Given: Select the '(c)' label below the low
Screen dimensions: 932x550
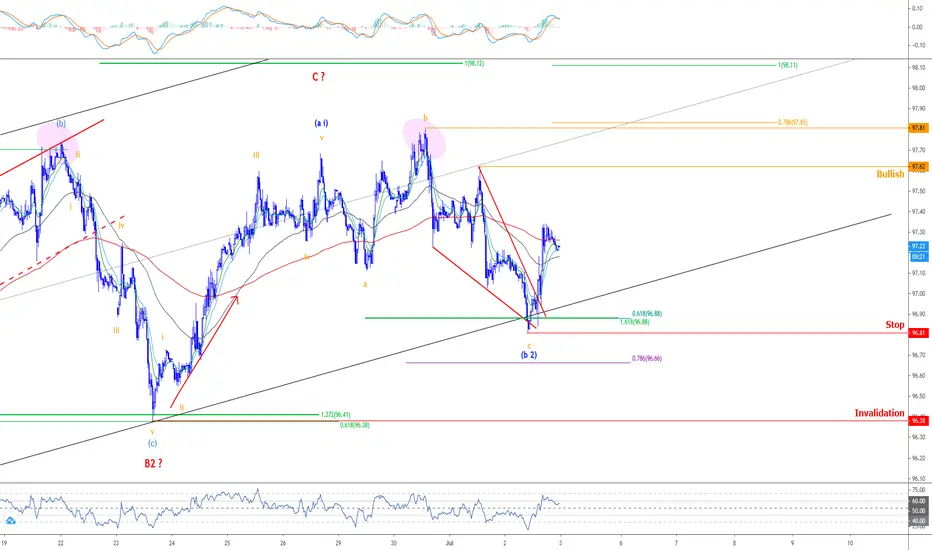Looking at the screenshot, I should click(152, 444).
